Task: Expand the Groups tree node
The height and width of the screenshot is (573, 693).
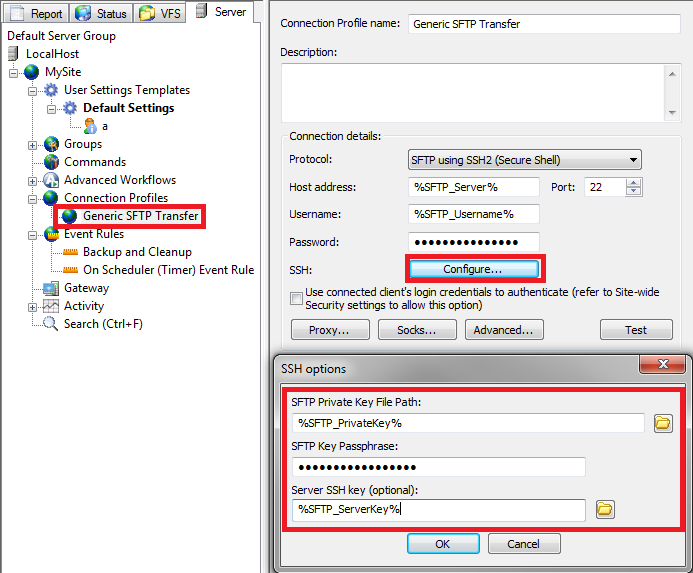Action: click(x=33, y=144)
